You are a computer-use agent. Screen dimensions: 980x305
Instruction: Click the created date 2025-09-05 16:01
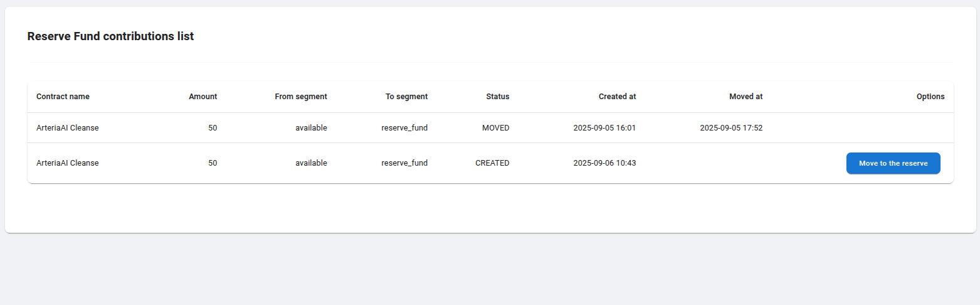(x=604, y=128)
